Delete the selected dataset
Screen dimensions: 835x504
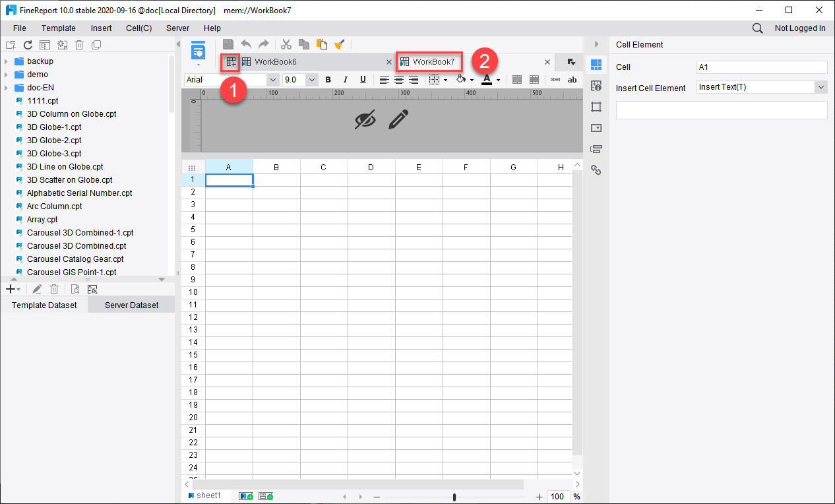click(x=54, y=288)
